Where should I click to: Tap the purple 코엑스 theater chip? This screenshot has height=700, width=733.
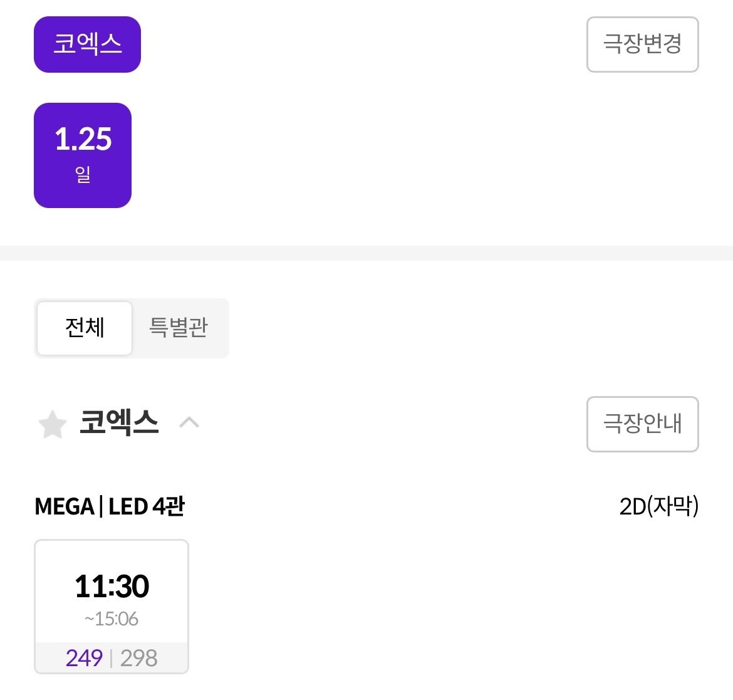pyautogui.click(x=87, y=44)
